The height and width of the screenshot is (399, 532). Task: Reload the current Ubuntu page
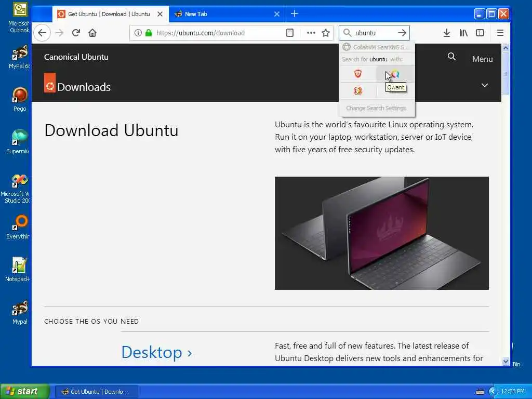click(76, 33)
